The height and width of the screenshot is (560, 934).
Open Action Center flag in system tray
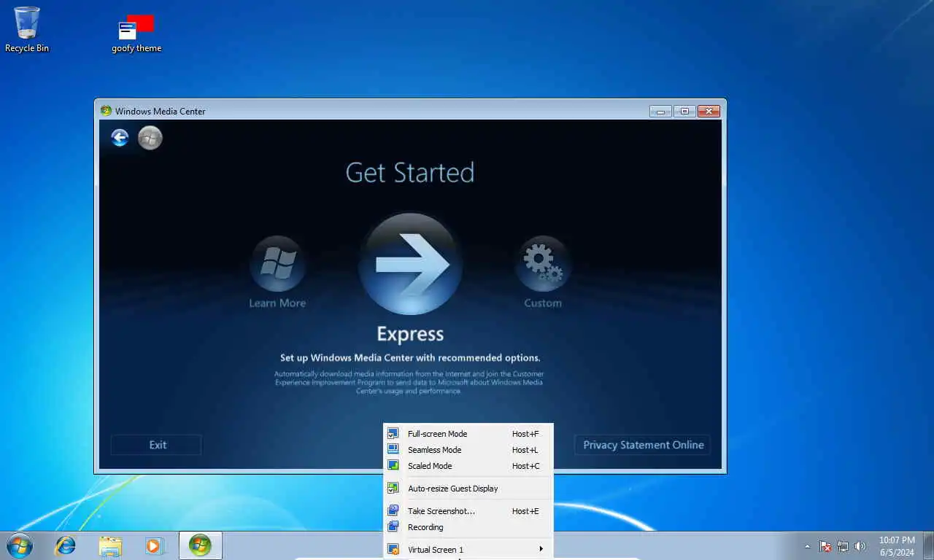pos(825,546)
